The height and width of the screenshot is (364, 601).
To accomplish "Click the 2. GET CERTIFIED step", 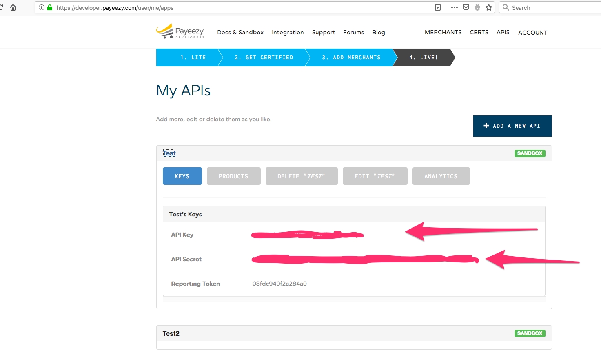I will [x=264, y=58].
